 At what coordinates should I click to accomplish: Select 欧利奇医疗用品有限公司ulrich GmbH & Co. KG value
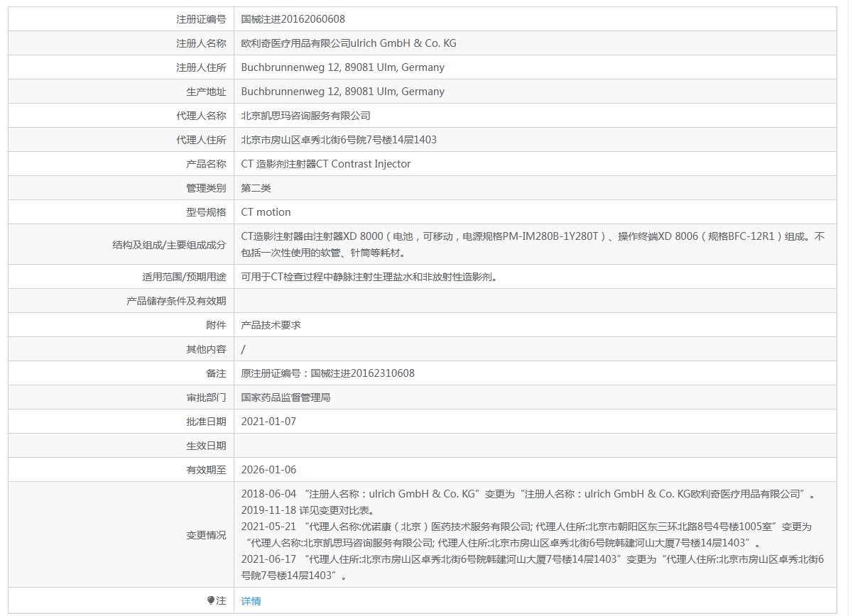pos(349,43)
